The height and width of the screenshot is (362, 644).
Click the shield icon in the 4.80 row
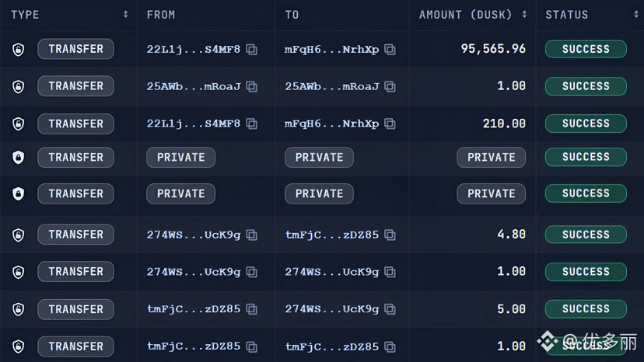pyautogui.click(x=18, y=235)
